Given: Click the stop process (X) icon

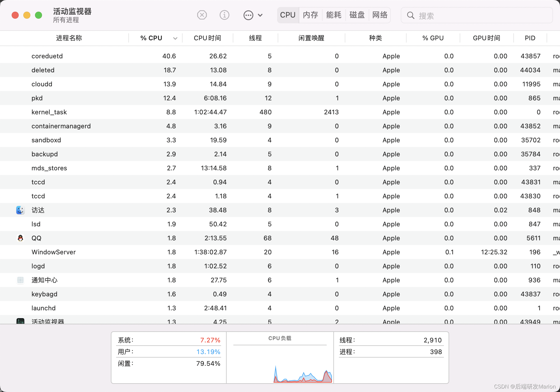Looking at the screenshot, I should coord(202,15).
